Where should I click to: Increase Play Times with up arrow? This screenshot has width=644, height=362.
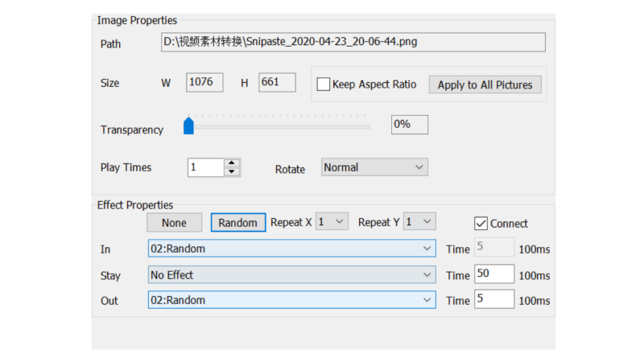(x=232, y=163)
